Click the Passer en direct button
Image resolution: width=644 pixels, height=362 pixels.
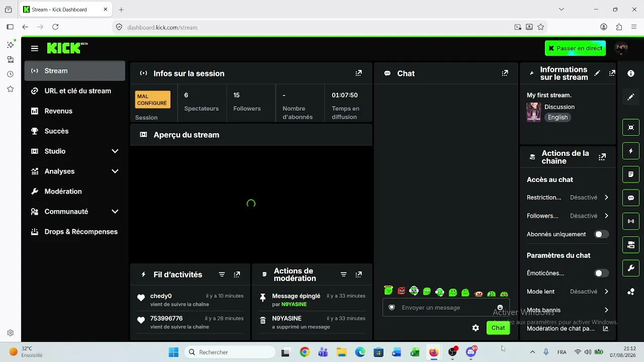[575, 48]
